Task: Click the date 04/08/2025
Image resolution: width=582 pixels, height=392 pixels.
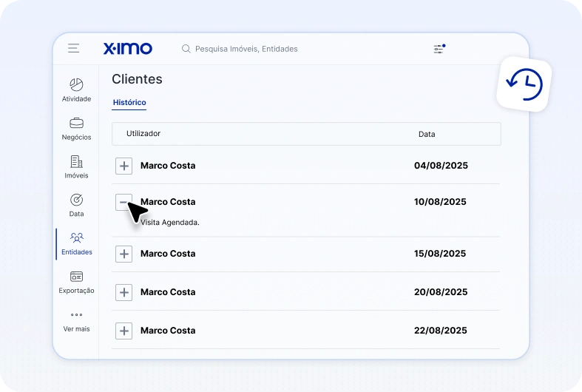Action: (441, 166)
